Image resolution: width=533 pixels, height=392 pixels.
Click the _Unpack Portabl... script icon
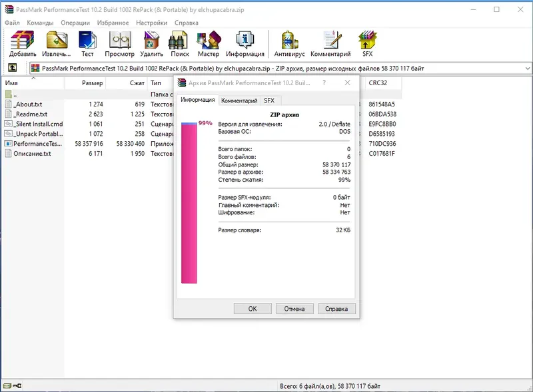(x=9, y=134)
